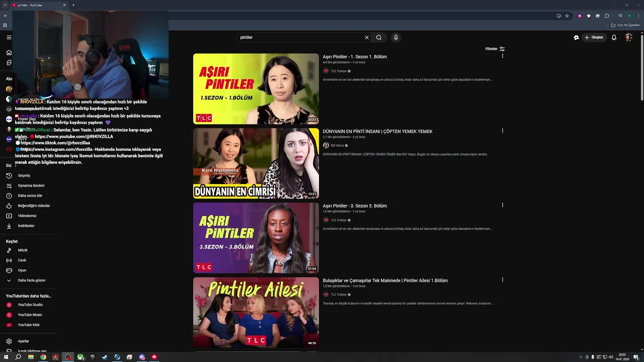This screenshot has height=362, width=644.
Task: Show hidden system tray icons
Action: 581,357
